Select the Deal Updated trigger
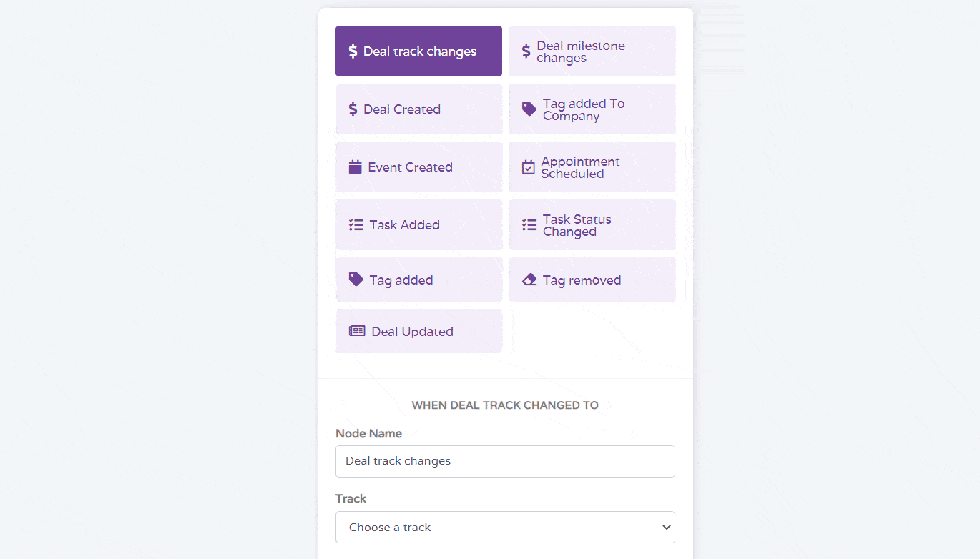 [x=418, y=331]
